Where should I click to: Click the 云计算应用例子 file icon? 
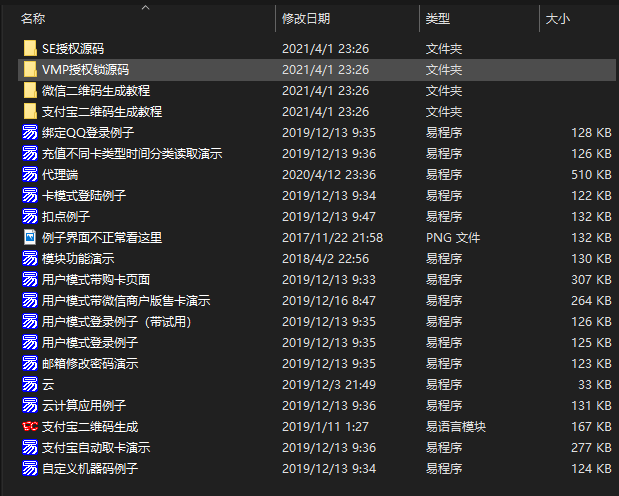30,405
